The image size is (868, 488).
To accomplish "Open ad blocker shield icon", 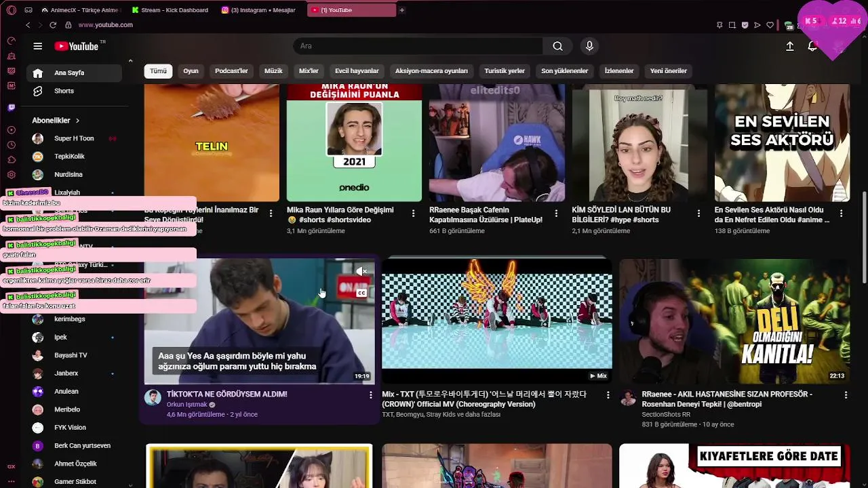I will (745, 25).
